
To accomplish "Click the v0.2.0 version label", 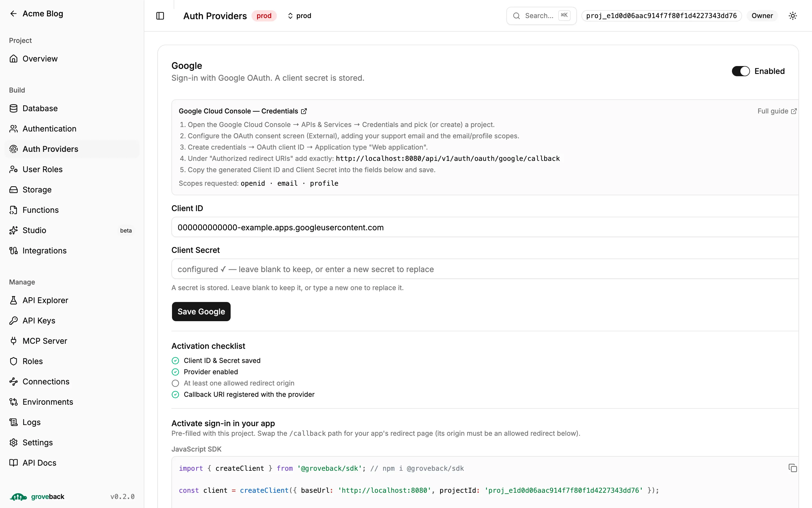I will [x=122, y=497].
